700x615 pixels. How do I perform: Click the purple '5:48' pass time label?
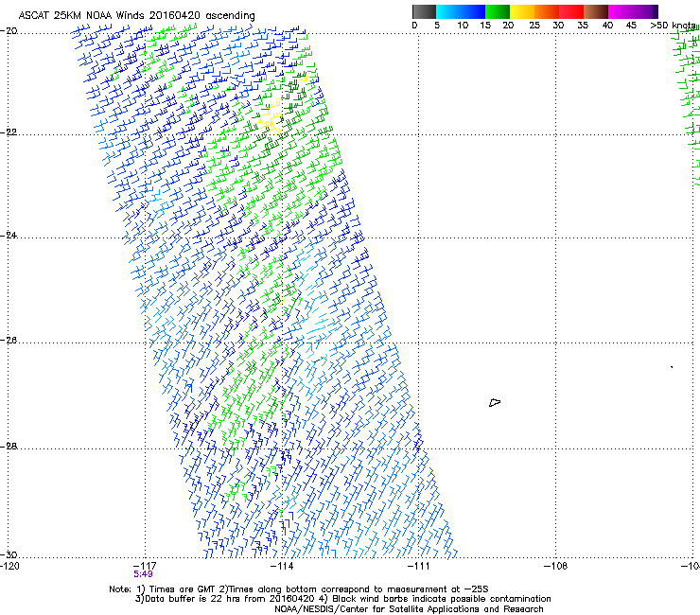(x=143, y=574)
